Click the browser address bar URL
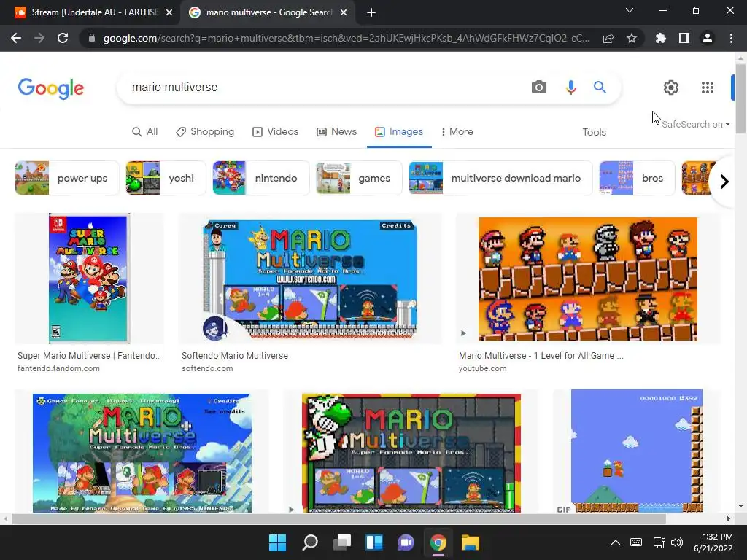 [x=347, y=38]
